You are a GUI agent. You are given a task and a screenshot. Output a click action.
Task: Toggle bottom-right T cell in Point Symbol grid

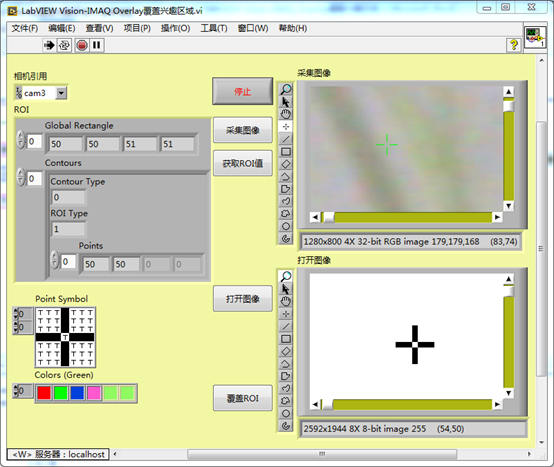coord(90,362)
